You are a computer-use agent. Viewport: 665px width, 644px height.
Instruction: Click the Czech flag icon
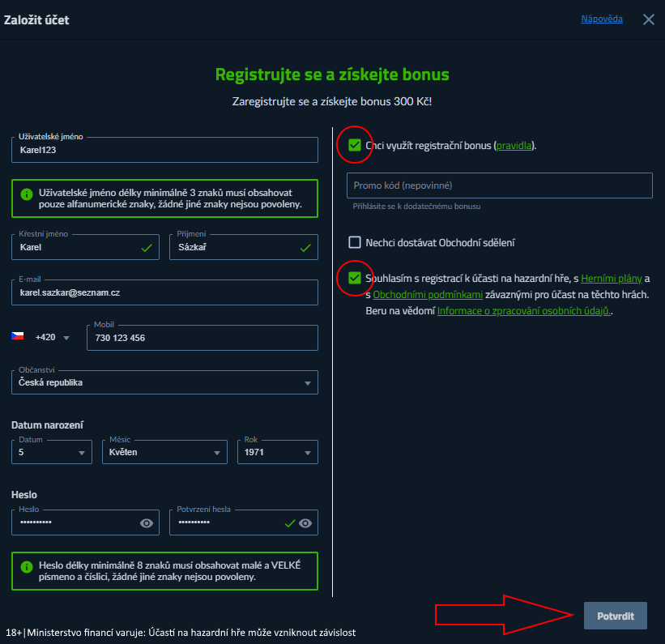(17, 336)
